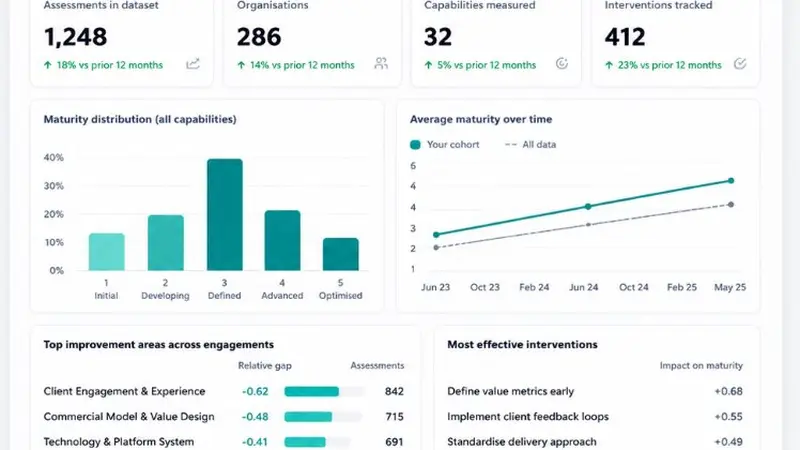Screen dimensions: 800x450
Task: Click the 286 organisations value
Action: click(x=259, y=37)
